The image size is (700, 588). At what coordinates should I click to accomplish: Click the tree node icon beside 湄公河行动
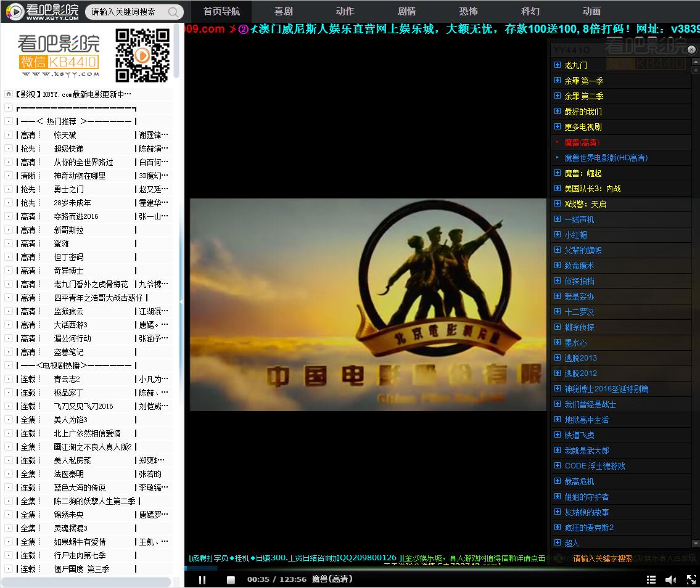pyautogui.click(x=9, y=338)
